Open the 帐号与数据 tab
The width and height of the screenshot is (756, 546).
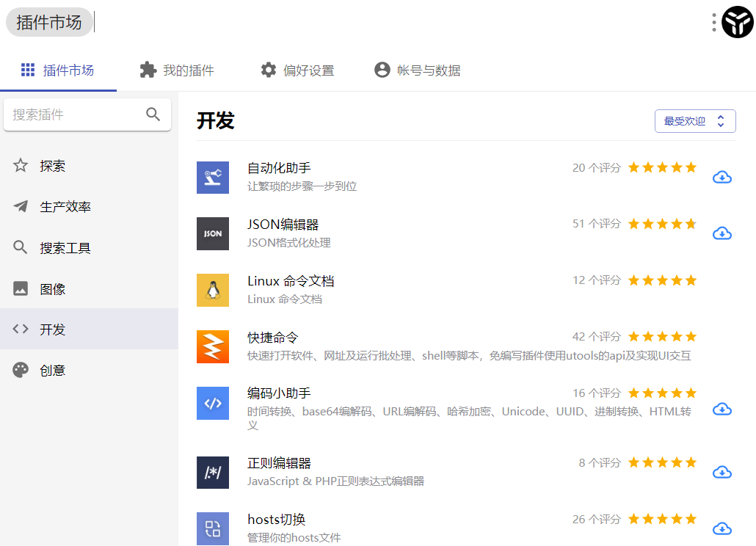(x=418, y=70)
